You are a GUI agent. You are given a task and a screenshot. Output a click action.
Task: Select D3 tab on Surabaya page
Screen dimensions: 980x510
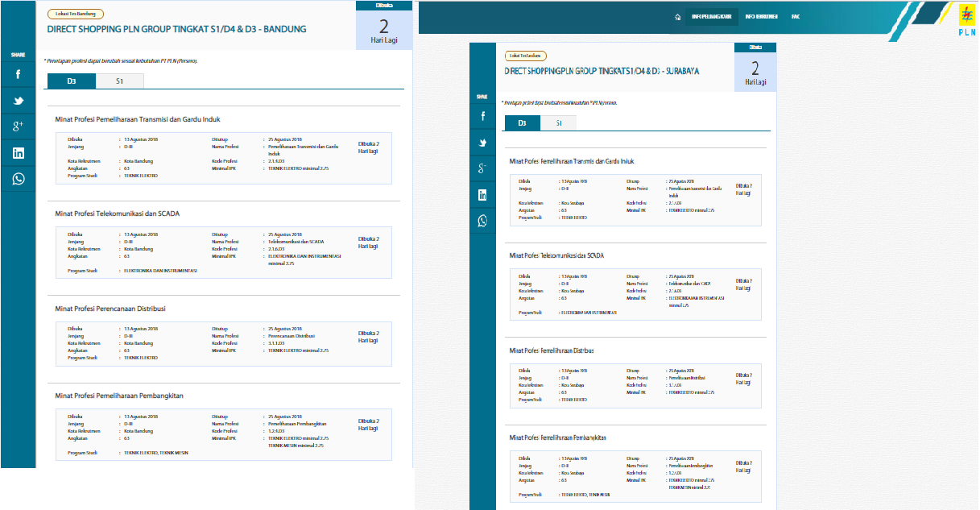(x=522, y=122)
